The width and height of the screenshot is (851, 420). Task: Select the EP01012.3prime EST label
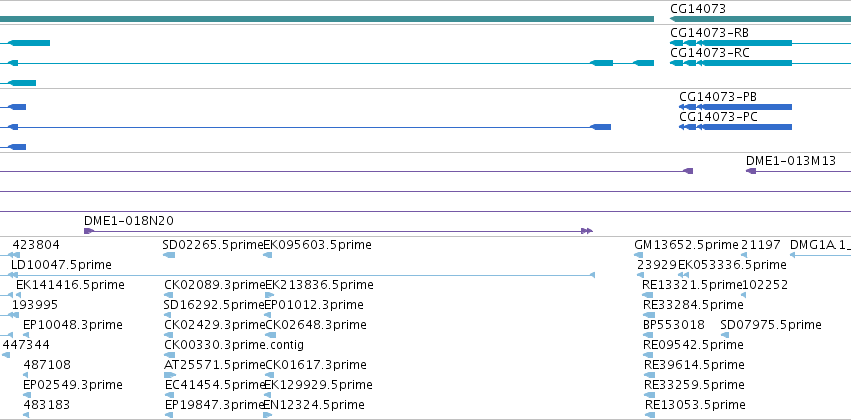314,305
